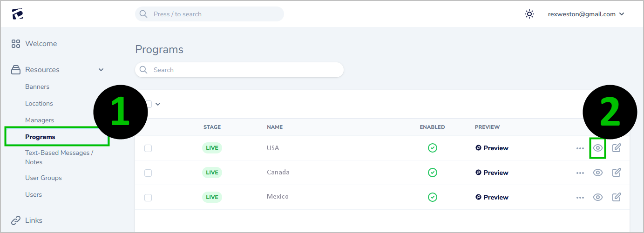
Task: Open the three-dot menu for Mexico row
Action: [x=580, y=197]
